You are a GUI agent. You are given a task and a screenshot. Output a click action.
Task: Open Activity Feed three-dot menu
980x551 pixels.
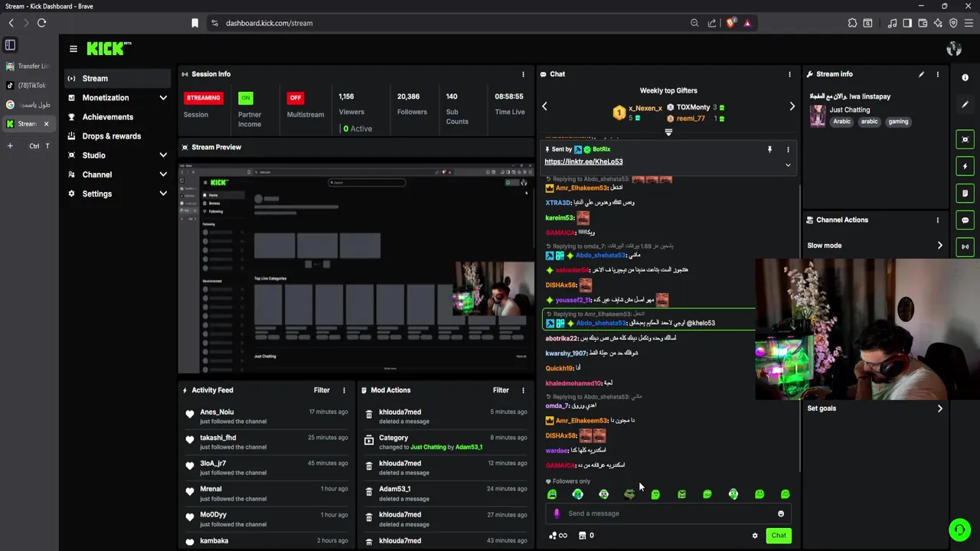(344, 390)
